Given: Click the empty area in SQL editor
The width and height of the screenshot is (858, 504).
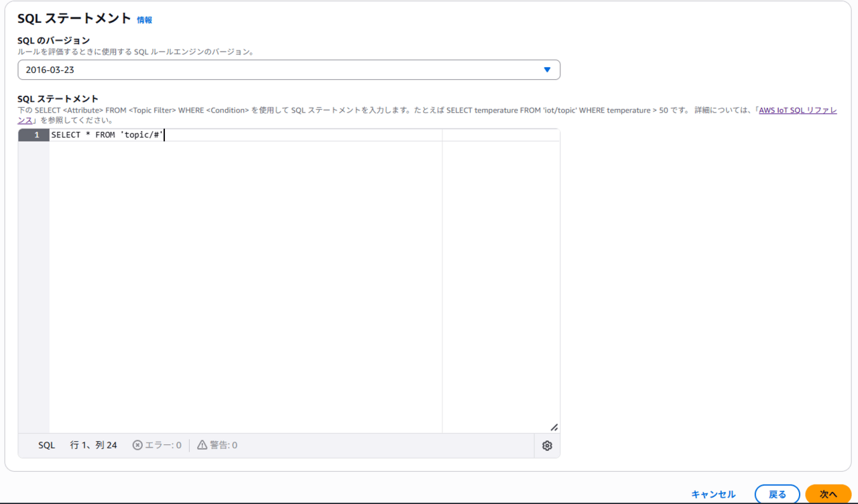Looking at the screenshot, I should click(x=241, y=281).
